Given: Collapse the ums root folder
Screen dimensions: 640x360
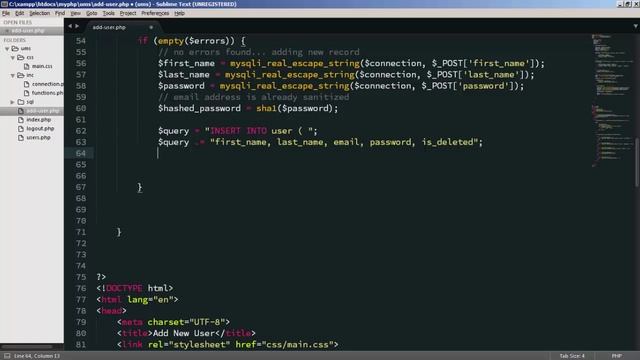Looking at the screenshot, I should [x=7, y=49].
